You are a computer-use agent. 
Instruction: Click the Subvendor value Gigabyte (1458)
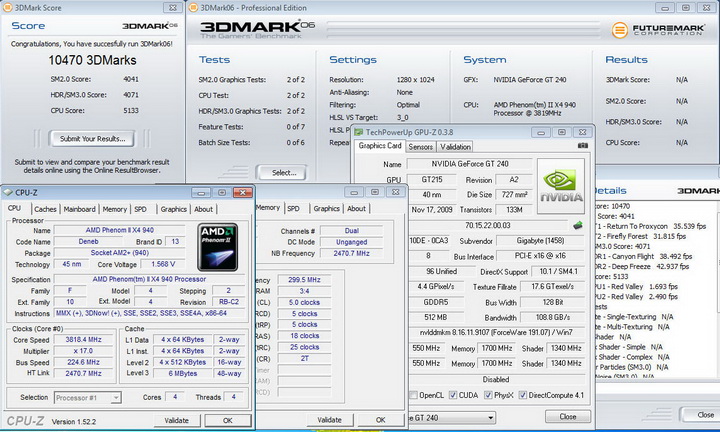coord(540,241)
